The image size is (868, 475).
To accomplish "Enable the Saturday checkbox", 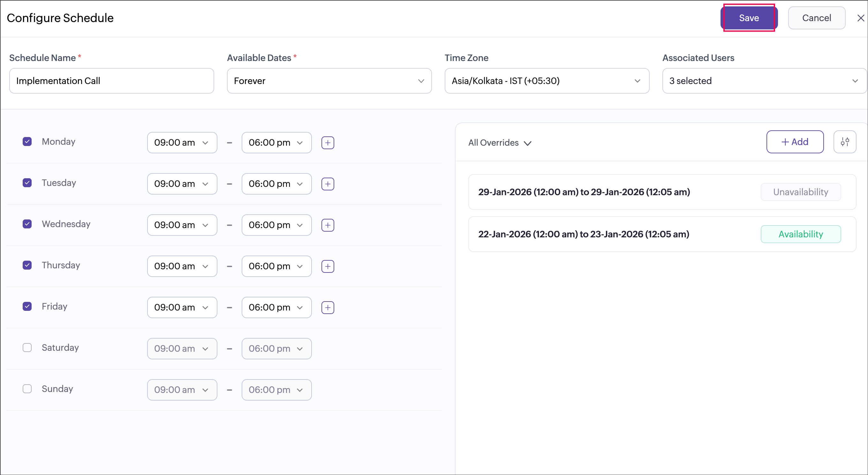I will pos(27,348).
